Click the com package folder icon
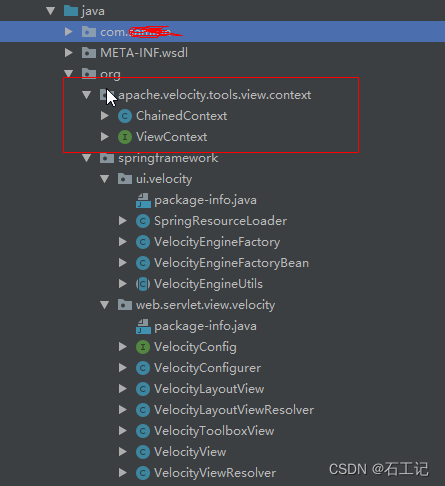 (x=89, y=32)
